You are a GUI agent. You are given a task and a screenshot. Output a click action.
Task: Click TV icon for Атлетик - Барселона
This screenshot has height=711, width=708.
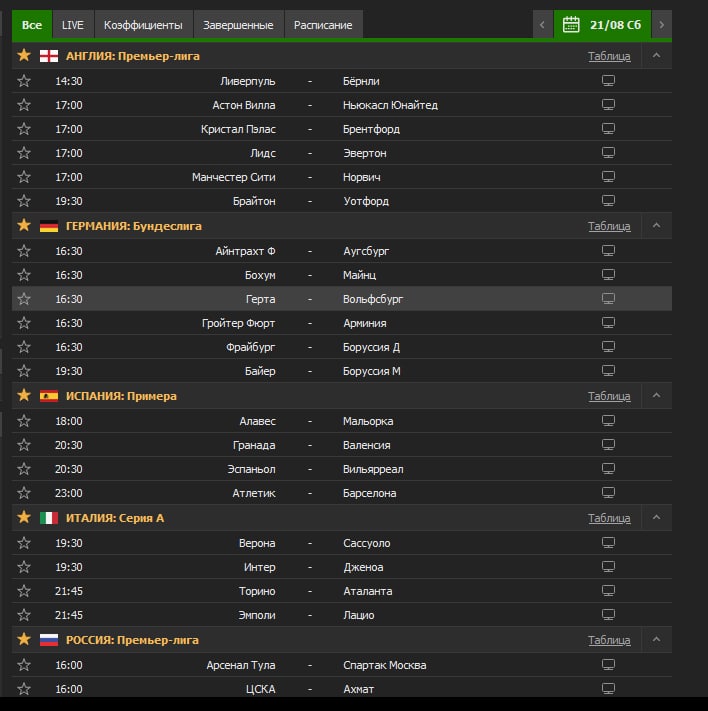[x=608, y=493]
